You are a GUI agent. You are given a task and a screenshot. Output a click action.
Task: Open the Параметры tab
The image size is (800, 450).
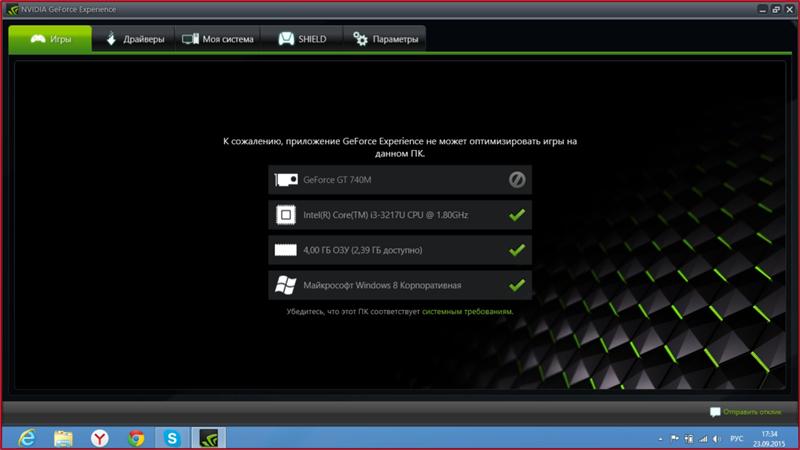click(385, 39)
